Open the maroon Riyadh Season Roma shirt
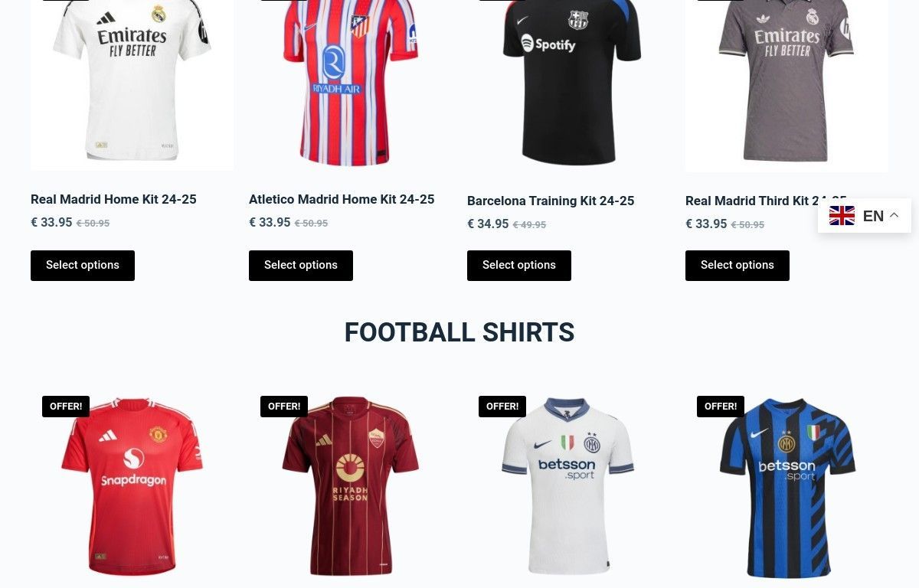919x588 pixels. click(x=351, y=486)
